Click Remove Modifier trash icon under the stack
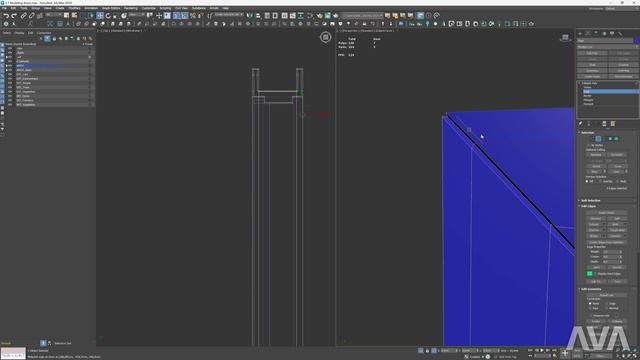This screenshot has width=640, height=360. pyautogui.click(x=604, y=124)
